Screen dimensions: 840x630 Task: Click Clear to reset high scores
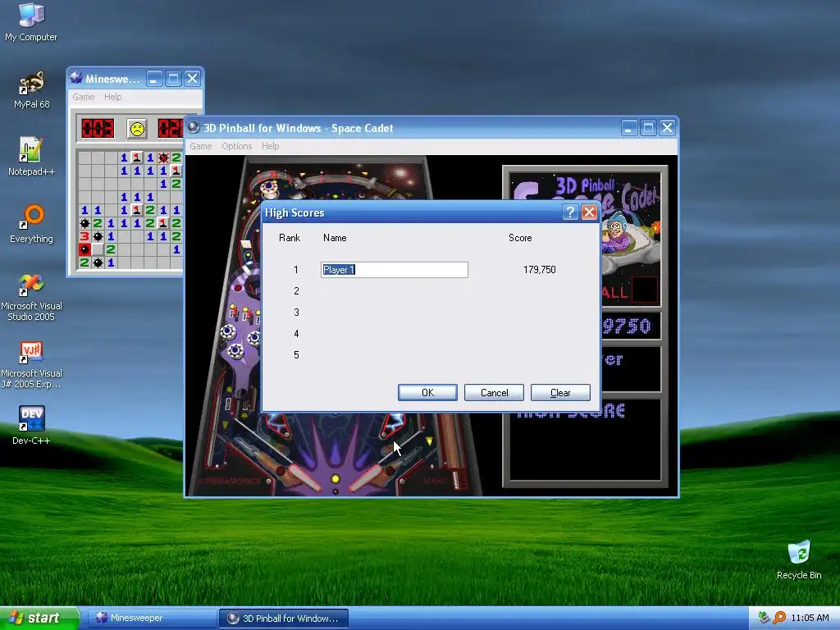tap(560, 393)
